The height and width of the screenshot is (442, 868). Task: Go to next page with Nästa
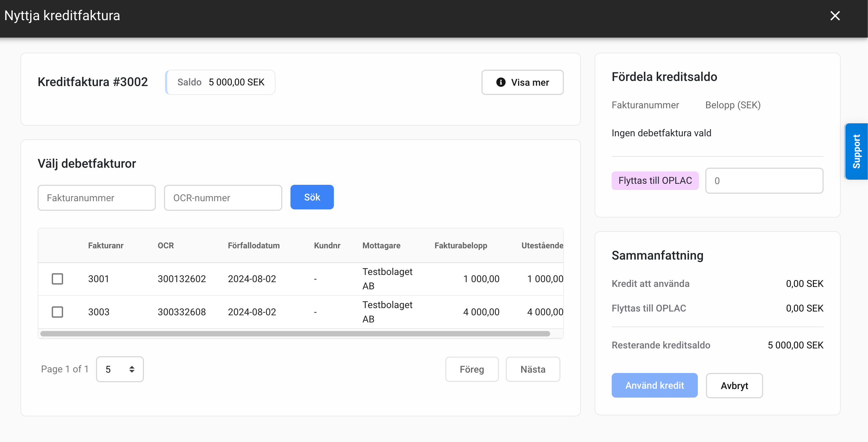[x=533, y=369]
